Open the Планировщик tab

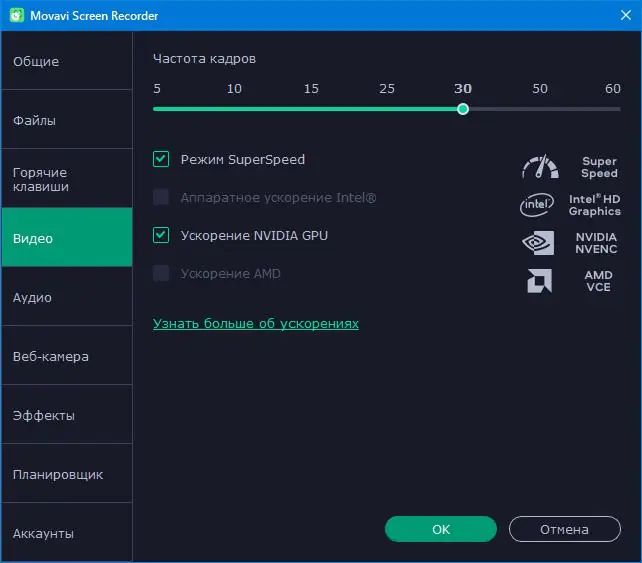[x=67, y=474]
